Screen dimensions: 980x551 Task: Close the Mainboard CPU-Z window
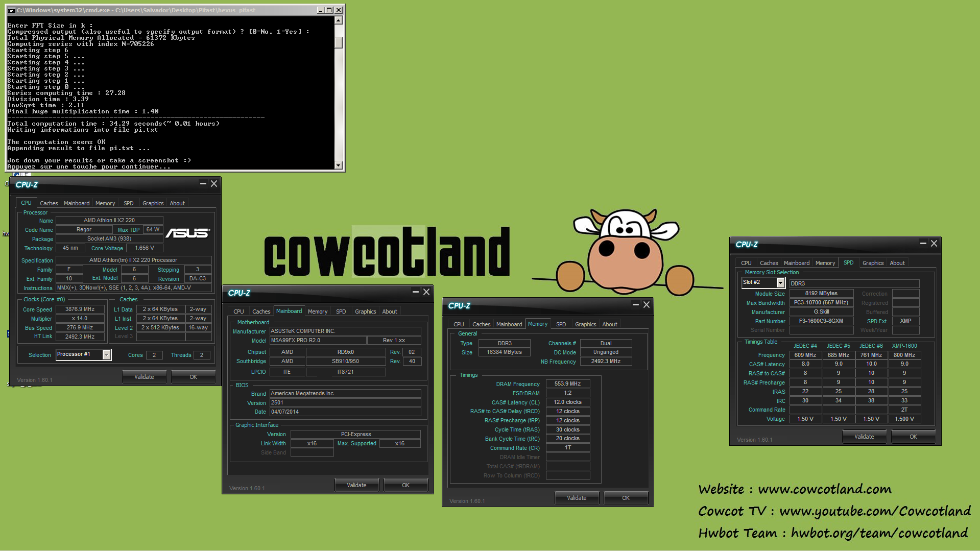pos(426,292)
